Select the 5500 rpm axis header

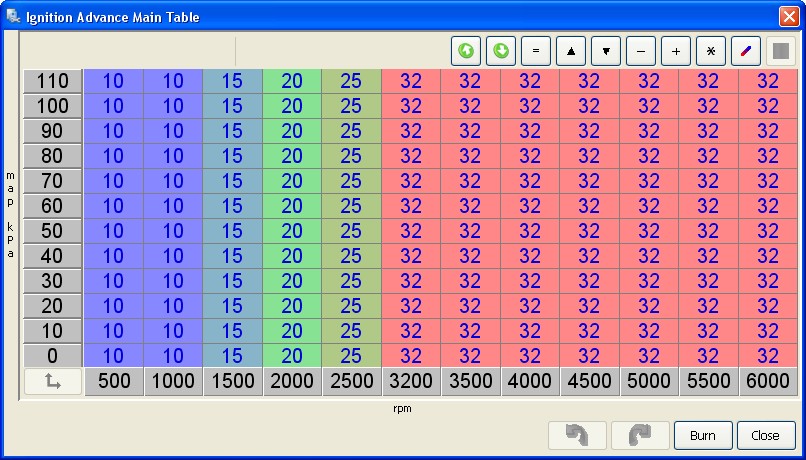(709, 381)
